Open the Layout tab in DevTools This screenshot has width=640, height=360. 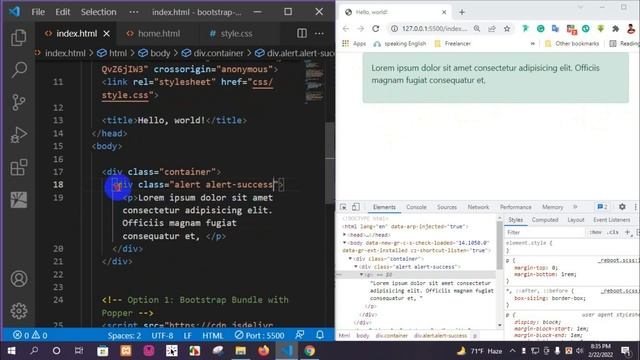coord(576,220)
